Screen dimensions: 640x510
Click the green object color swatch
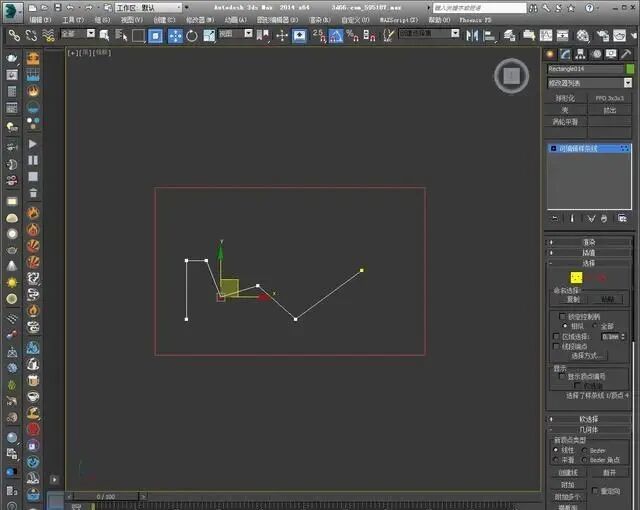tap(630, 69)
